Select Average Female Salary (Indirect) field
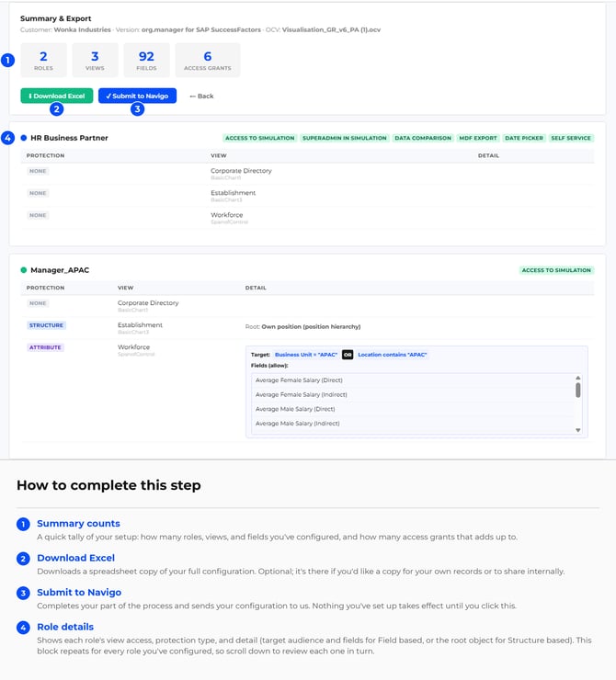The width and height of the screenshot is (616, 680). point(301,394)
